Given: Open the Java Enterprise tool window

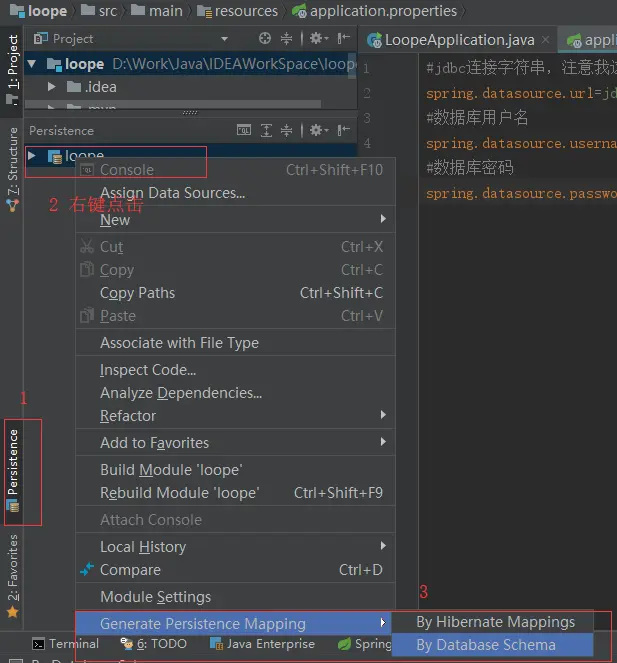Looking at the screenshot, I should [x=263, y=644].
